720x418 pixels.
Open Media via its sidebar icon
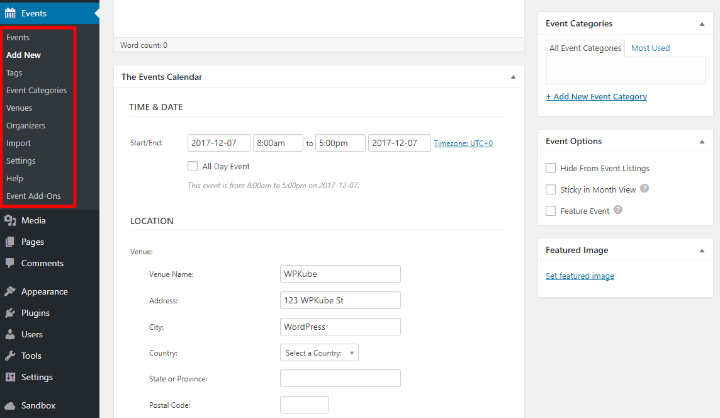point(10,220)
